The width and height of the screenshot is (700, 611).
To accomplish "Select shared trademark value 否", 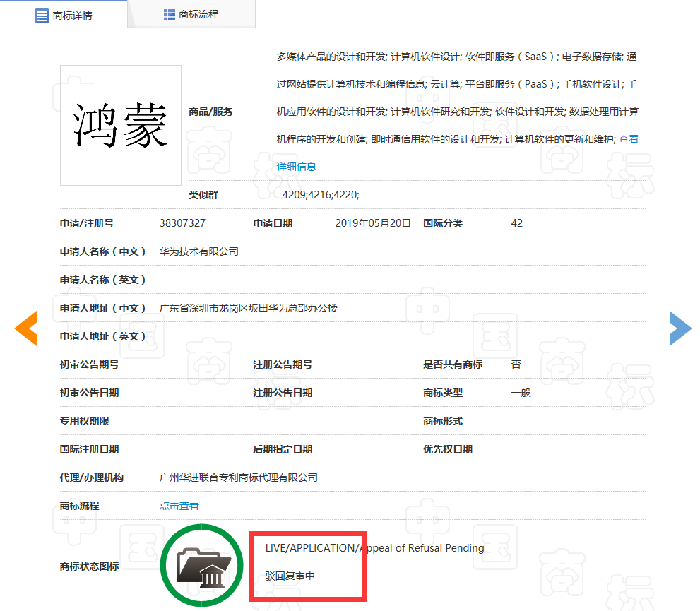I will point(516,364).
